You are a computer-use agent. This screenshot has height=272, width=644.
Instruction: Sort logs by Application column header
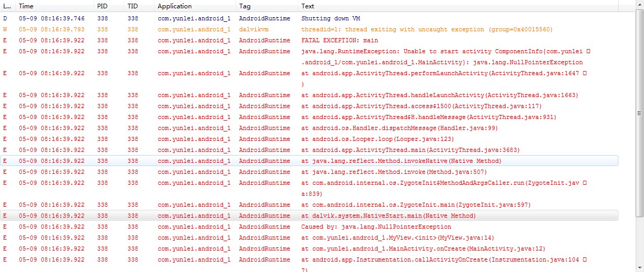coord(195,6)
